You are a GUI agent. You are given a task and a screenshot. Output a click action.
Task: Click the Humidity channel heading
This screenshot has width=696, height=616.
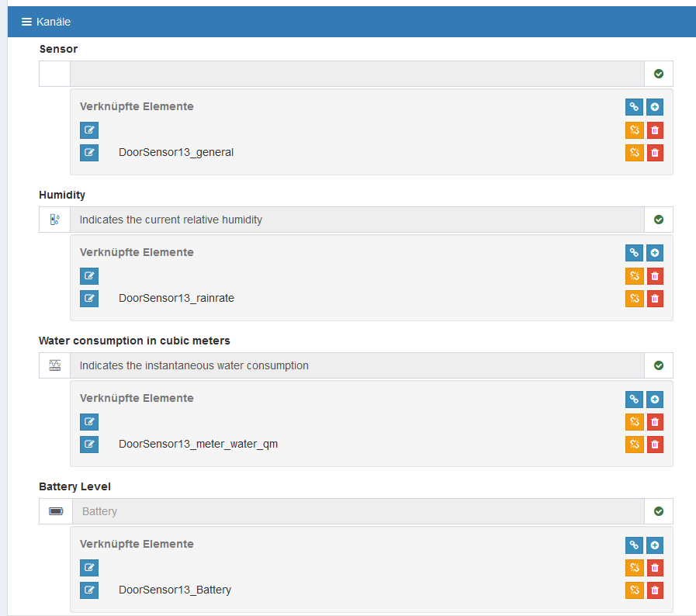pyautogui.click(x=62, y=195)
